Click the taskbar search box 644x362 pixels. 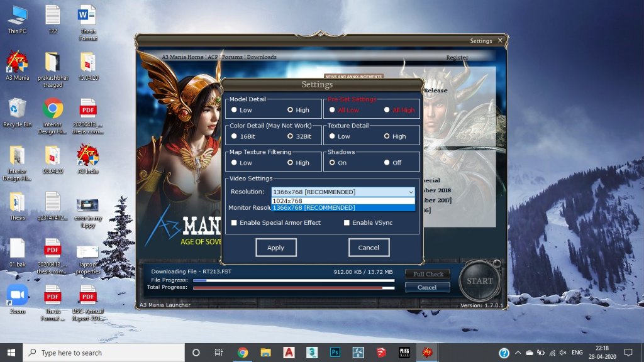[104, 353]
